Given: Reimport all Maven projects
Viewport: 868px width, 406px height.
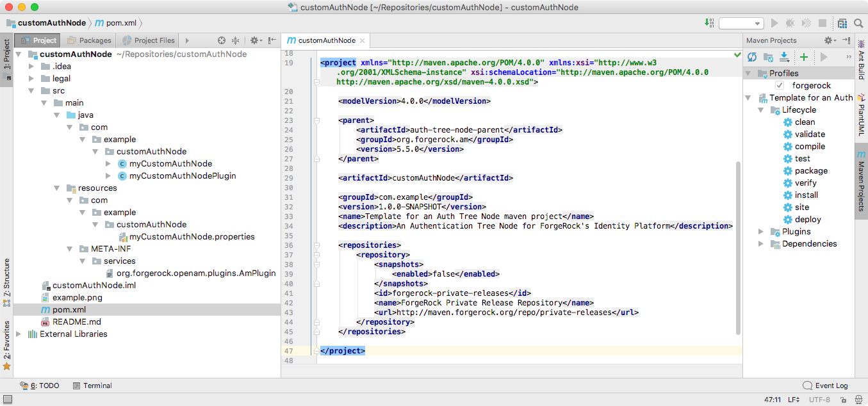Looking at the screenshot, I should click(752, 57).
